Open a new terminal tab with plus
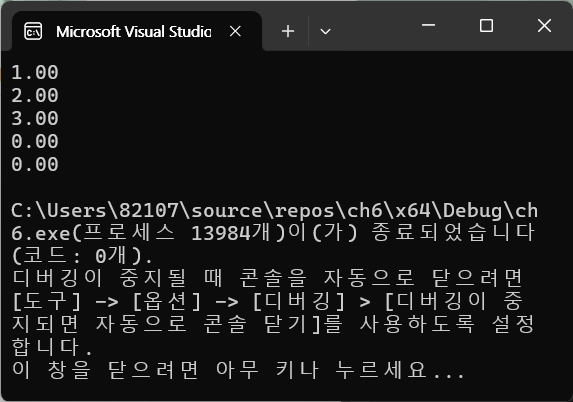Screen dimensions: 573x402 pyautogui.click(x=288, y=31)
